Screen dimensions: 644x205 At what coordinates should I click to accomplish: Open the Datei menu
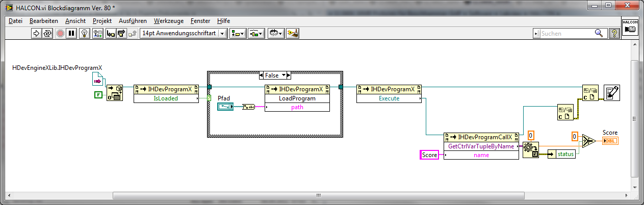coord(16,21)
